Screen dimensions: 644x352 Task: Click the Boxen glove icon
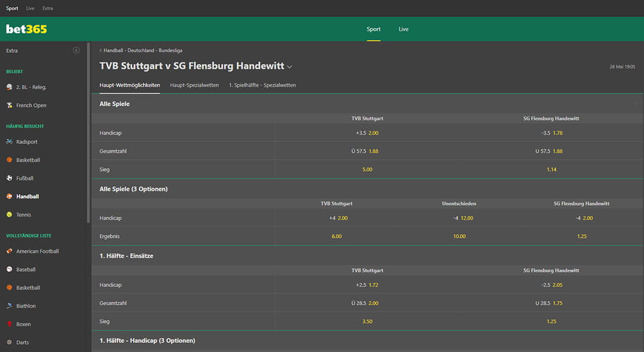click(9, 324)
